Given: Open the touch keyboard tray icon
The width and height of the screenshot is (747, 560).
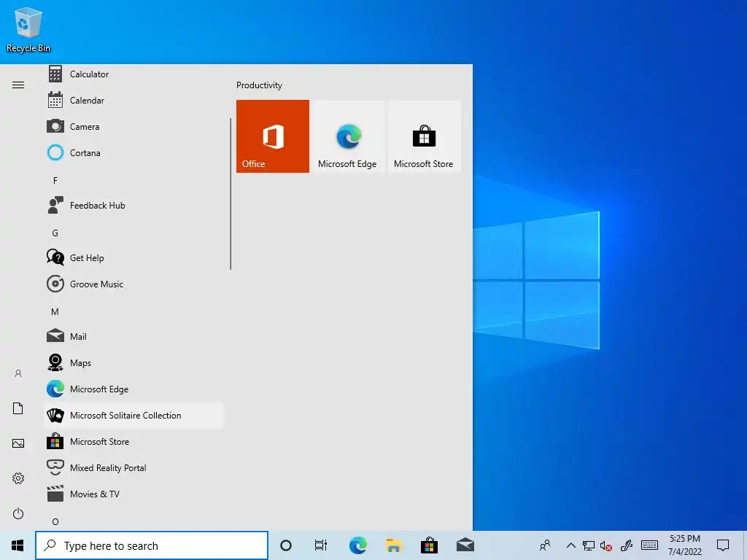Looking at the screenshot, I should [x=649, y=545].
